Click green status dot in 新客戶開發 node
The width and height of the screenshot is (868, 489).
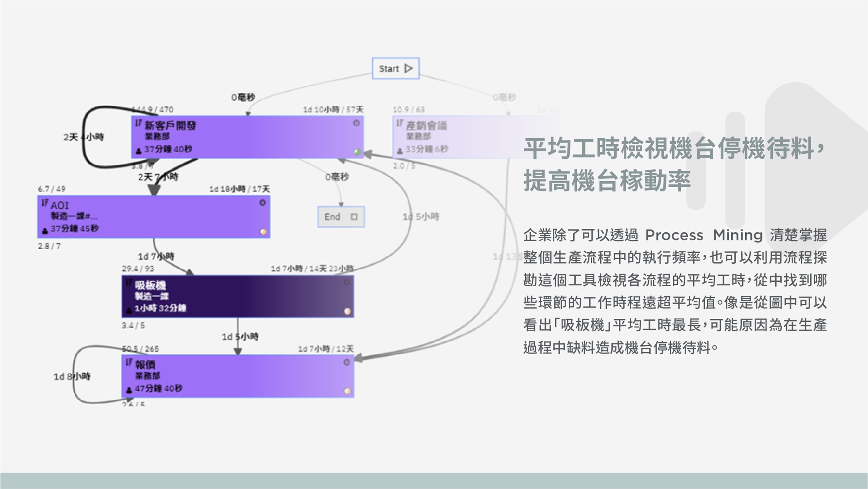click(x=357, y=152)
